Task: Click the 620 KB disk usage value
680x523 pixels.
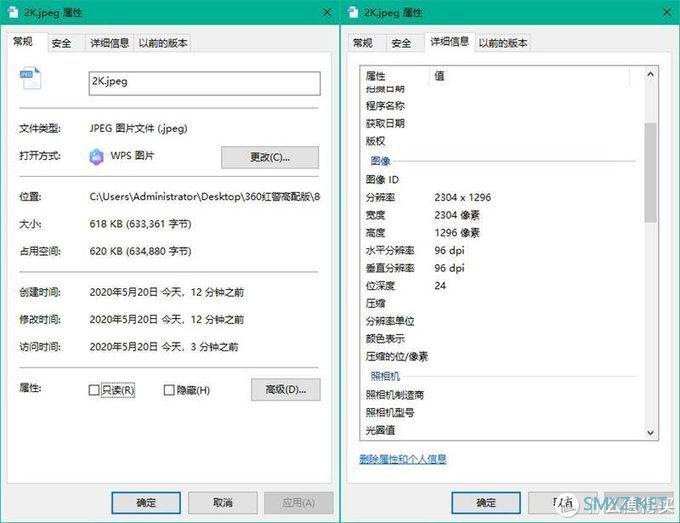Action: 140,251
